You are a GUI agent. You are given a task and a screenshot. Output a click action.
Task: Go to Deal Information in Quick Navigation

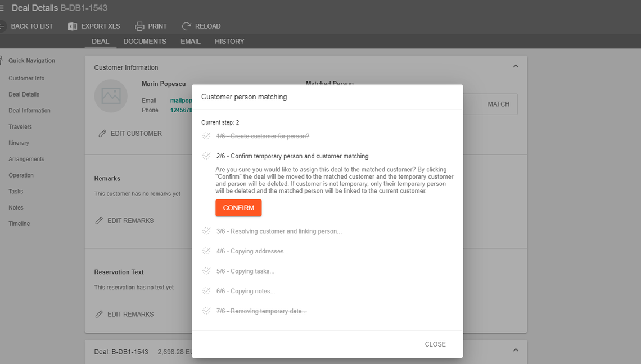tap(29, 111)
